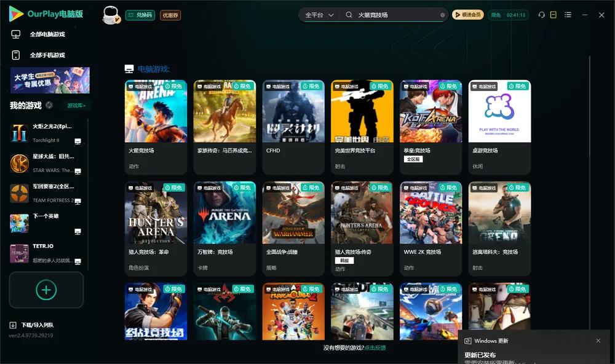Open the list menu icon in title bar
The height and width of the screenshot is (364, 615).
pos(568,15)
